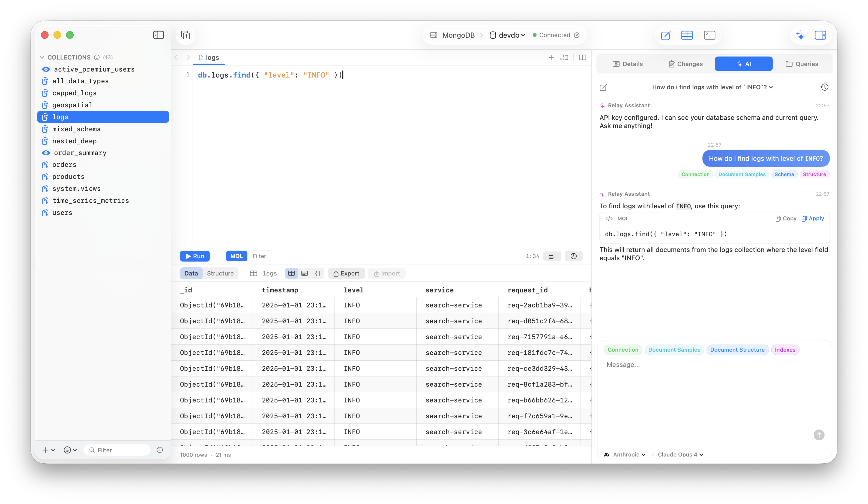Viewport: 868px width, 504px height.
Task: Select the compose new query icon
Action: pos(666,35)
